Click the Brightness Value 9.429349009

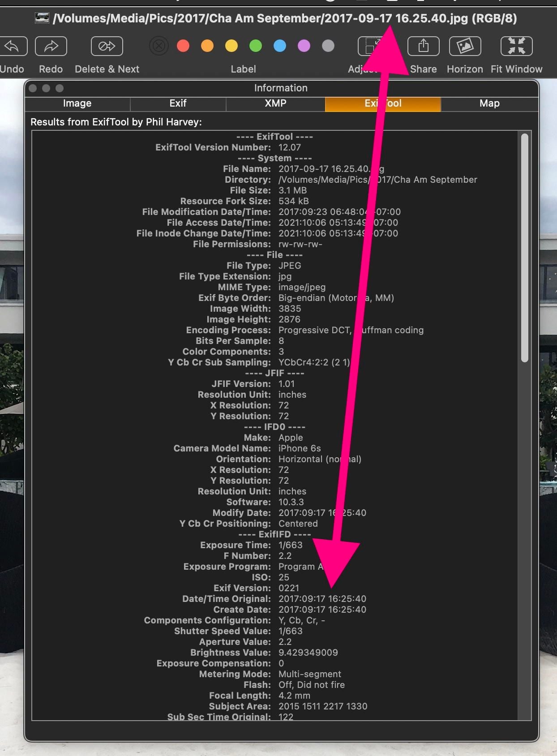click(308, 653)
